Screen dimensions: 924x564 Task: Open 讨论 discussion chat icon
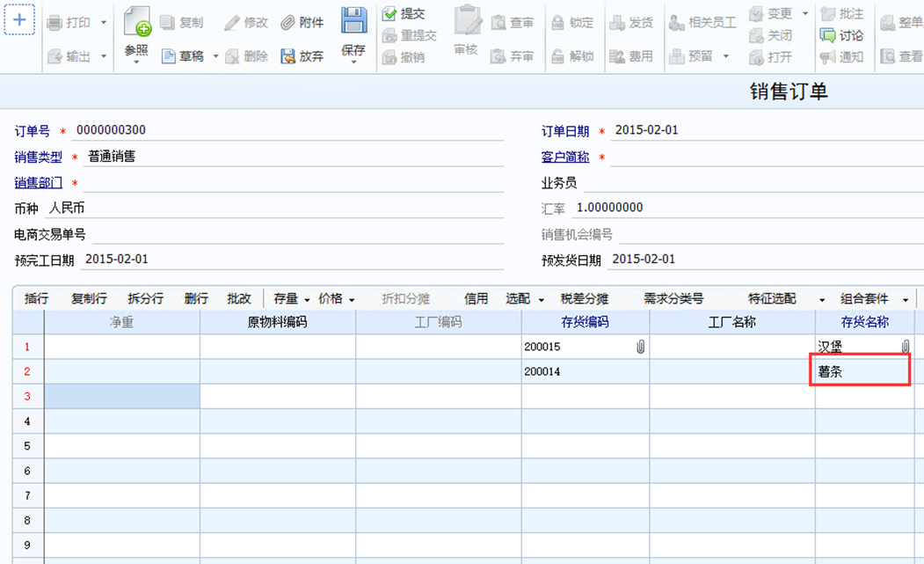coord(828,35)
